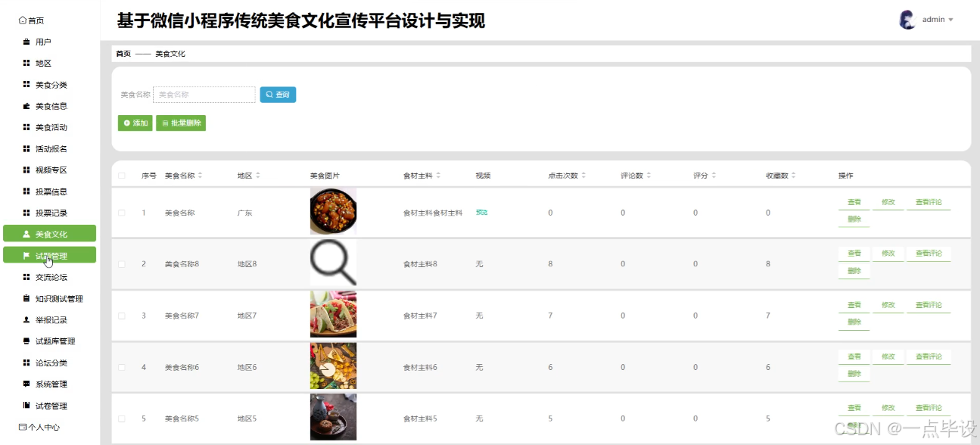Viewport: 980px width, 445px height.
Task: Click the blue 查询 search button
Action: (x=278, y=95)
